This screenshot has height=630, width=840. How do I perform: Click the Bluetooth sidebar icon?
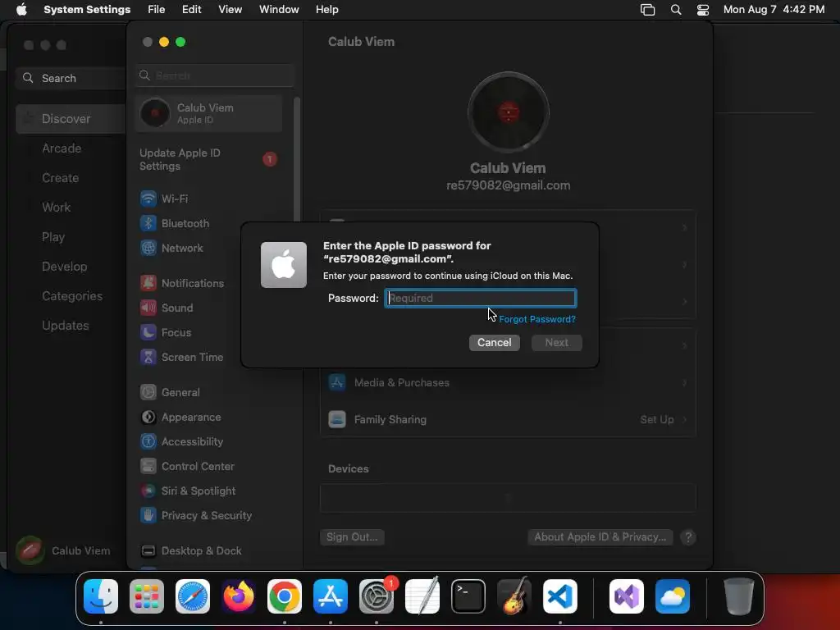148,223
